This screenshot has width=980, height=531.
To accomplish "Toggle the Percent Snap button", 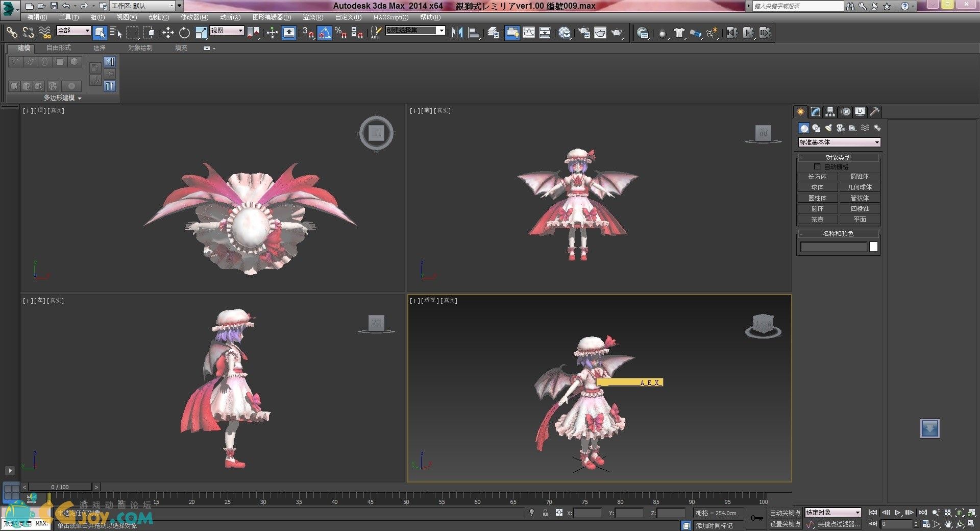I will click(341, 33).
